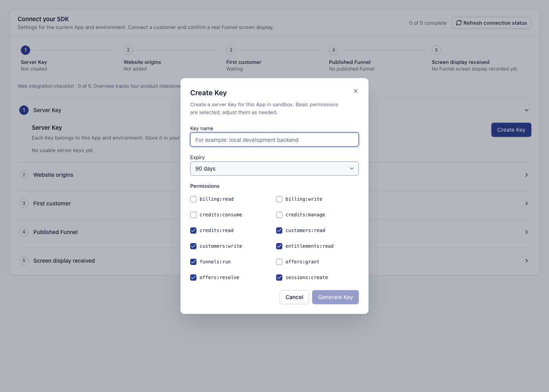This screenshot has width=549, height=392.
Task: Uncheck the offers:resolve permission
Action: (193, 278)
